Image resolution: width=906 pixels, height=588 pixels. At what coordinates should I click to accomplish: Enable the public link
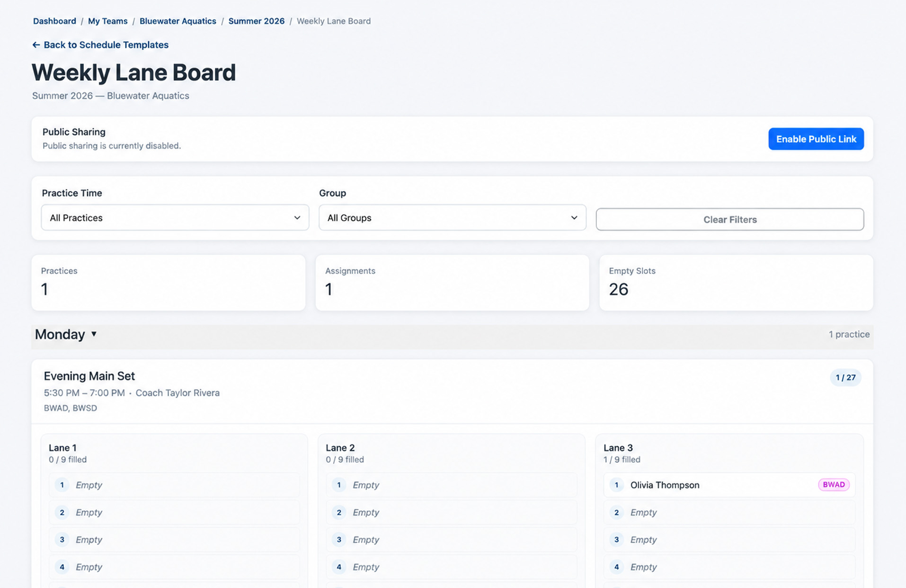coord(816,139)
